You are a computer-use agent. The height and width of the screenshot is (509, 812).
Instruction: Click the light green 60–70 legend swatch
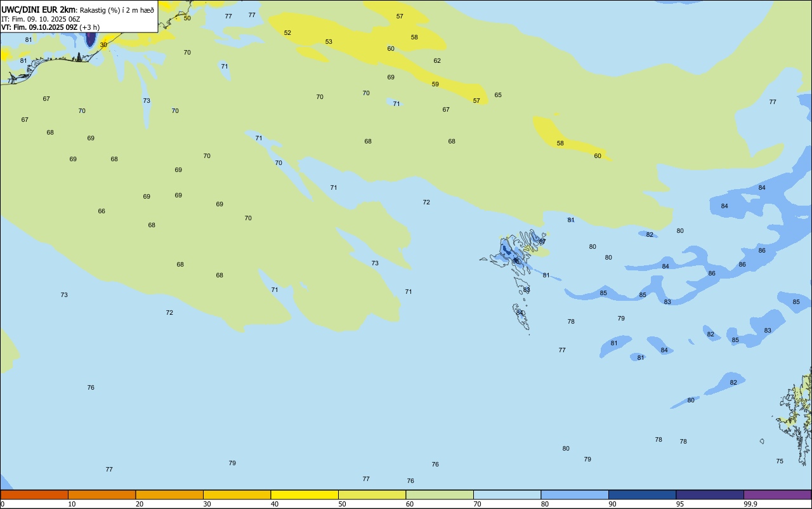tap(440, 494)
